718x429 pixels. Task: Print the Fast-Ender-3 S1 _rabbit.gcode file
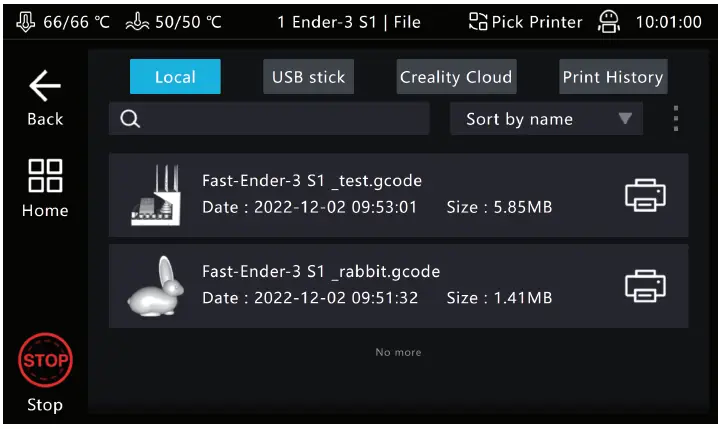point(645,286)
